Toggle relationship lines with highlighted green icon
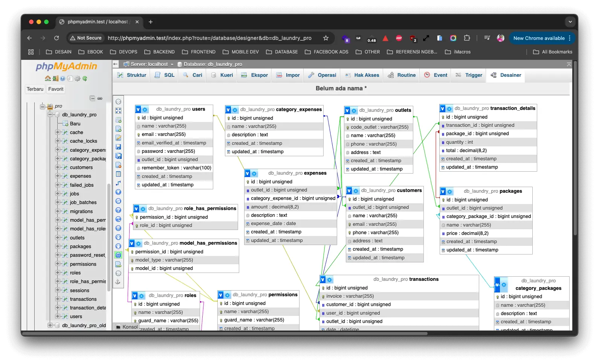This screenshot has height=364, width=599. [118, 255]
